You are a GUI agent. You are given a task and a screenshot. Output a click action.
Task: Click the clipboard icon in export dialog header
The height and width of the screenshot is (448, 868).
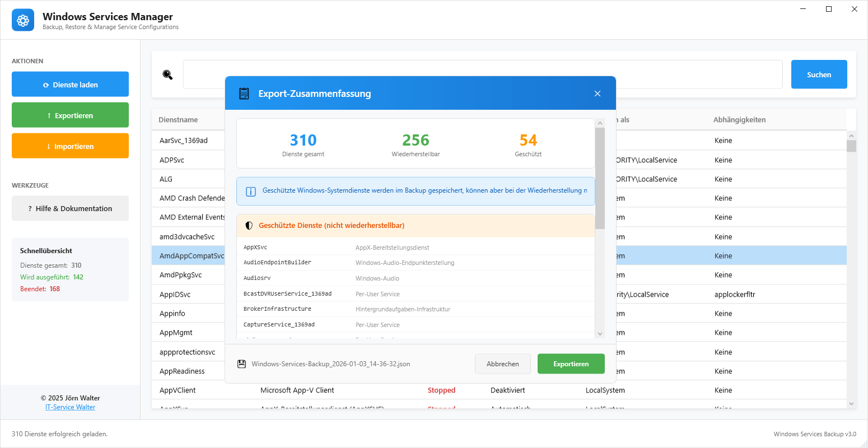point(244,94)
